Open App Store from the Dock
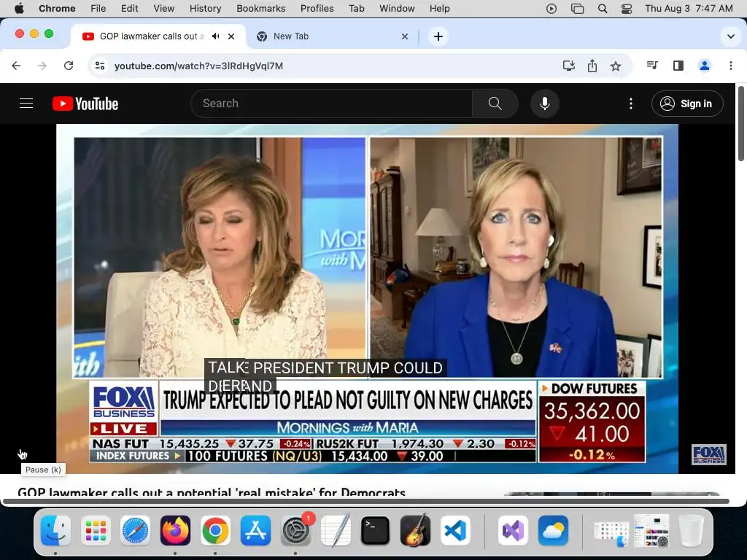 (x=255, y=530)
